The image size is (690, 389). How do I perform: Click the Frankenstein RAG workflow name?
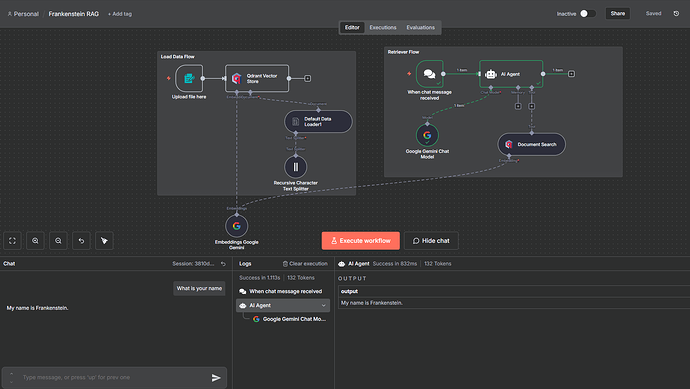click(x=73, y=14)
